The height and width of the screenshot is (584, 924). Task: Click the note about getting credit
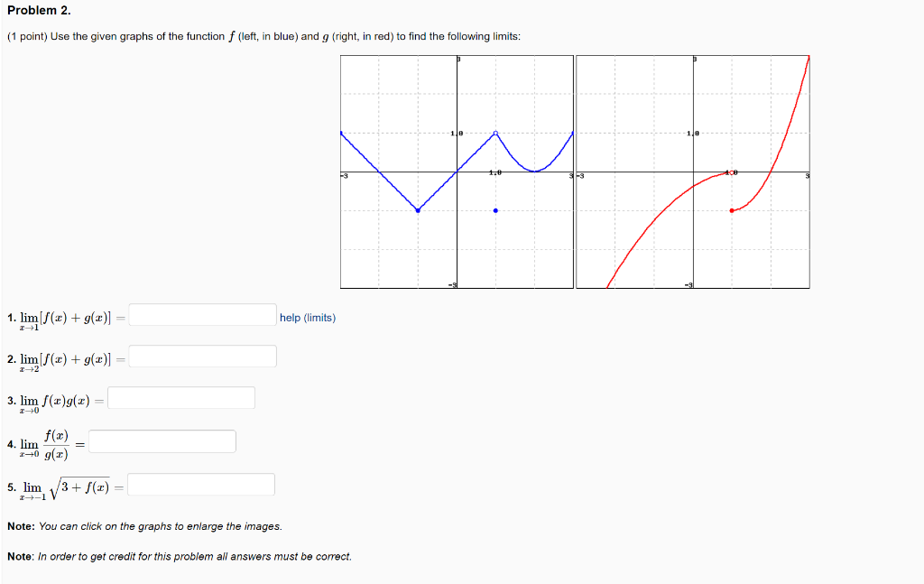180,556
